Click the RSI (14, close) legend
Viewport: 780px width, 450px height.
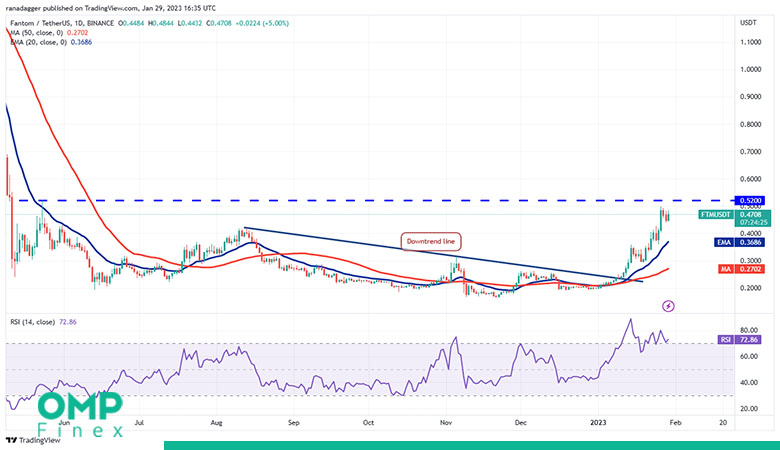click(43, 322)
